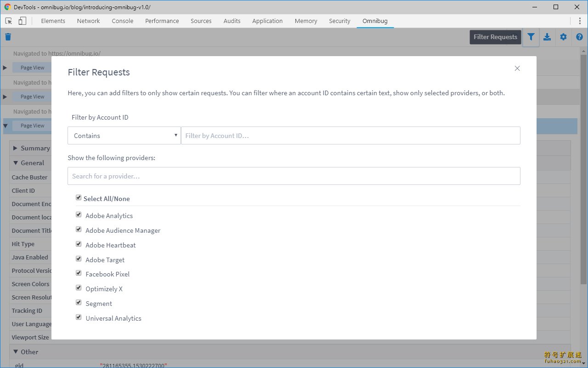Switch to the Console tab

click(x=123, y=21)
